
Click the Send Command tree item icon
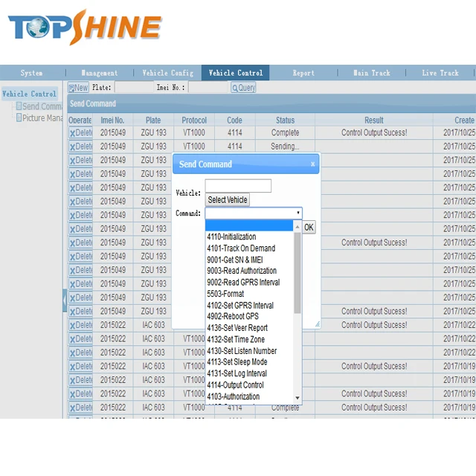pyautogui.click(x=19, y=106)
